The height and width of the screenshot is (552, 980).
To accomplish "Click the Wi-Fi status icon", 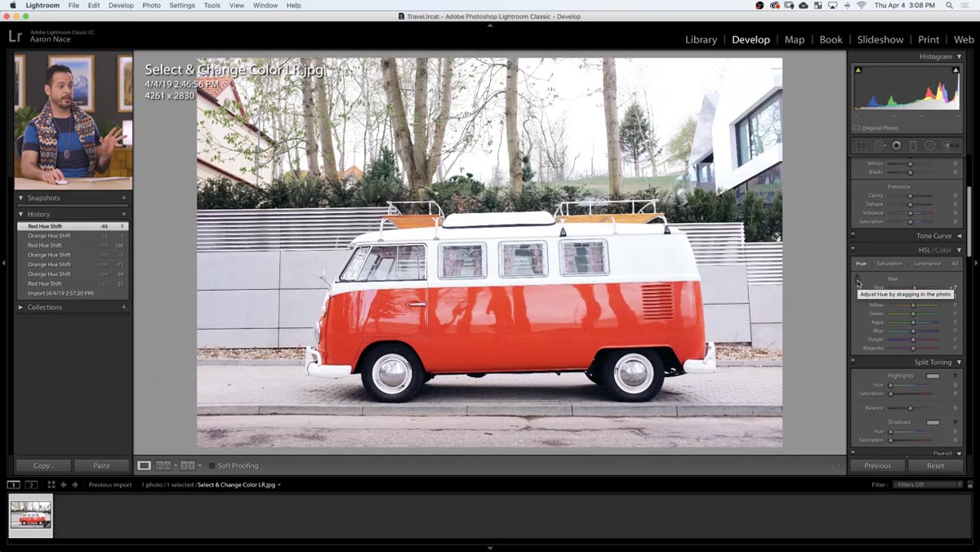I will point(861,5).
